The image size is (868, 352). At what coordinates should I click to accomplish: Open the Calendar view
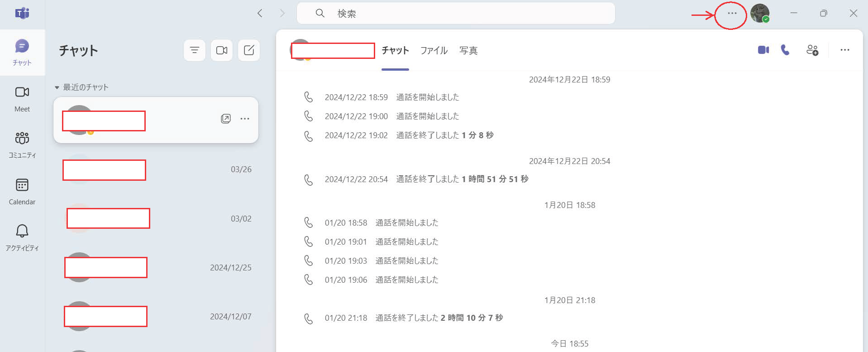tap(22, 191)
